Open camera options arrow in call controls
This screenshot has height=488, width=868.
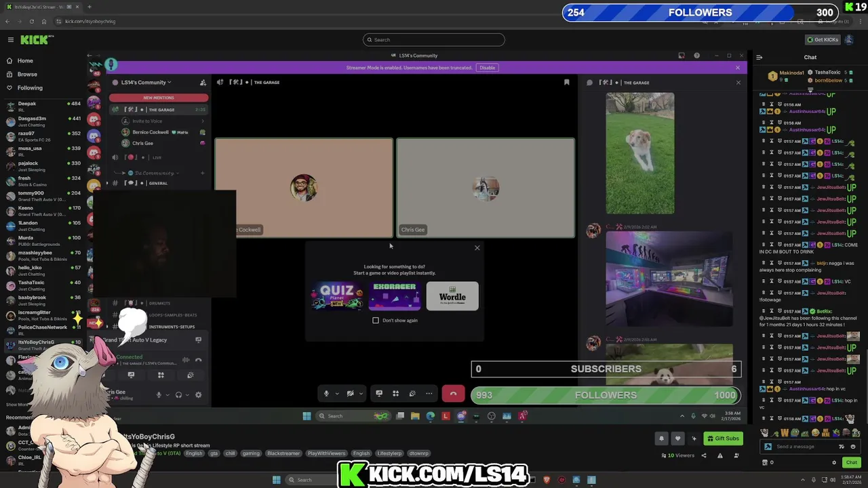click(x=361, y=394)
